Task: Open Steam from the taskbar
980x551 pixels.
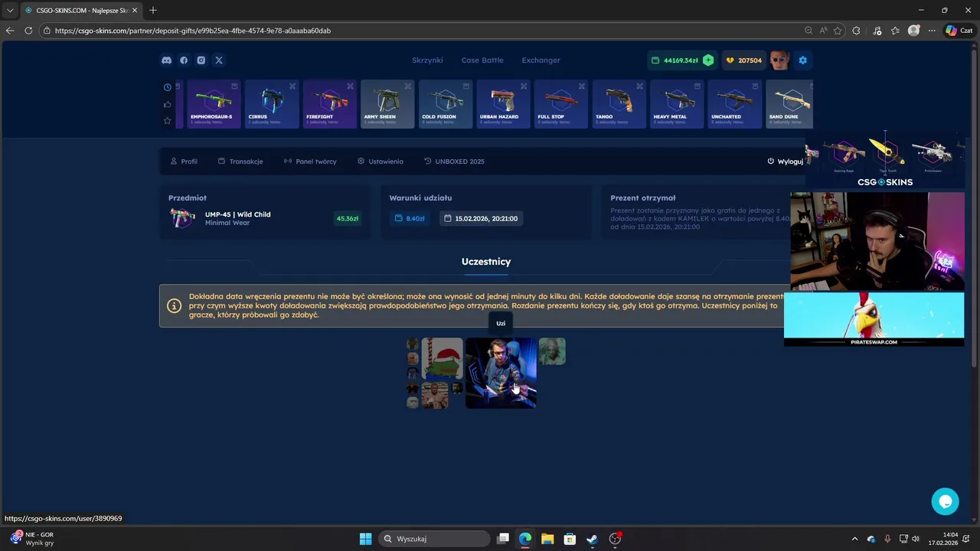Action: (592, 539)
